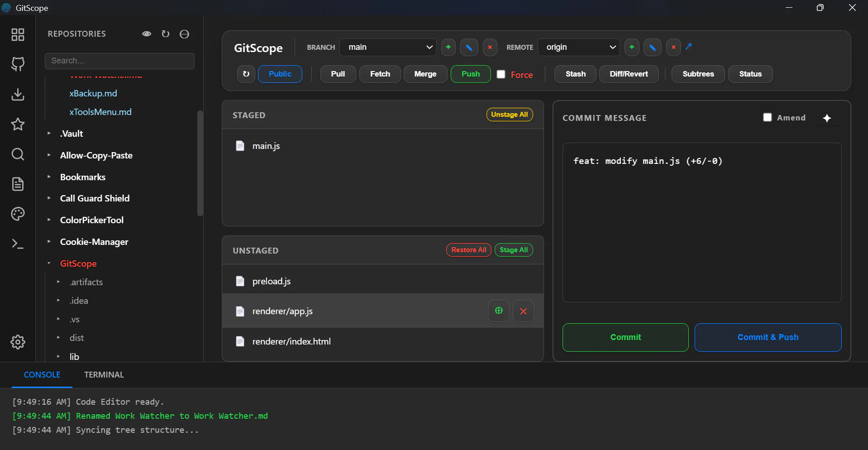
Task: Click the download/clone icon in sidebar
Action: (x=18, y=94)
